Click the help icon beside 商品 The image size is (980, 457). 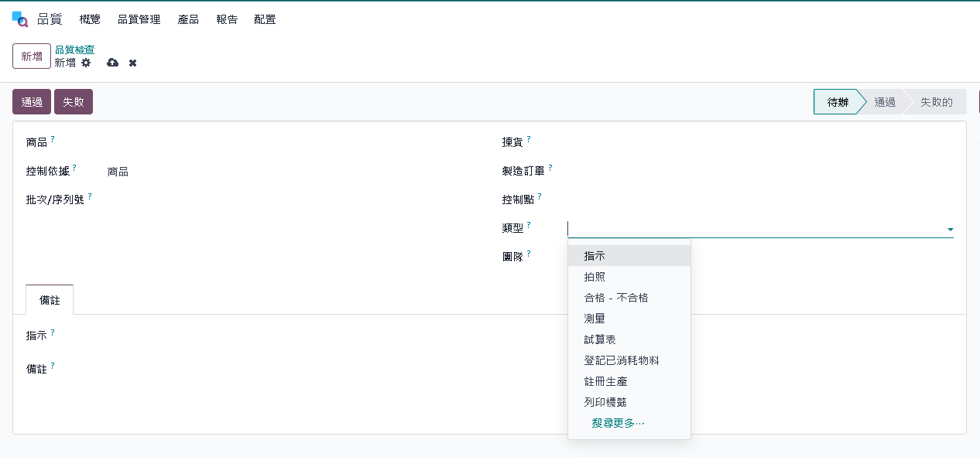click(x=53, y=139)
